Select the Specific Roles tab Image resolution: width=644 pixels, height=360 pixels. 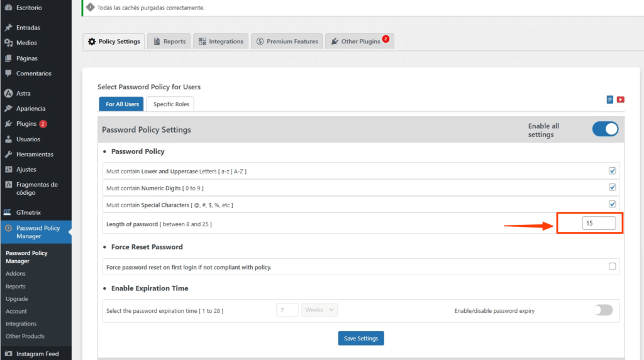[x=171, y=104]
